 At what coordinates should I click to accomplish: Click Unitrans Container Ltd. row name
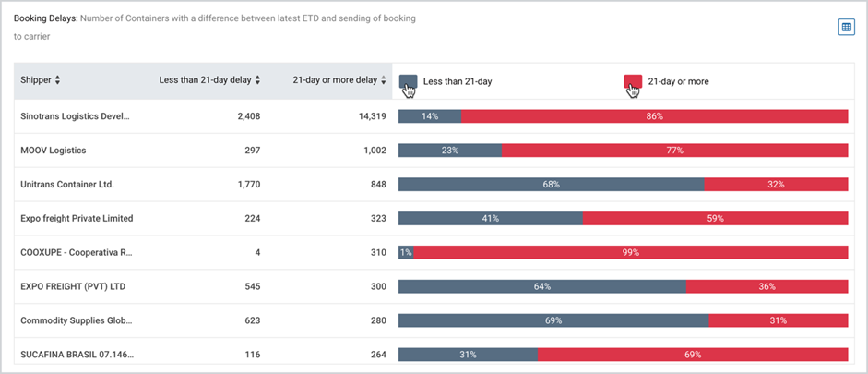point(67,185)
